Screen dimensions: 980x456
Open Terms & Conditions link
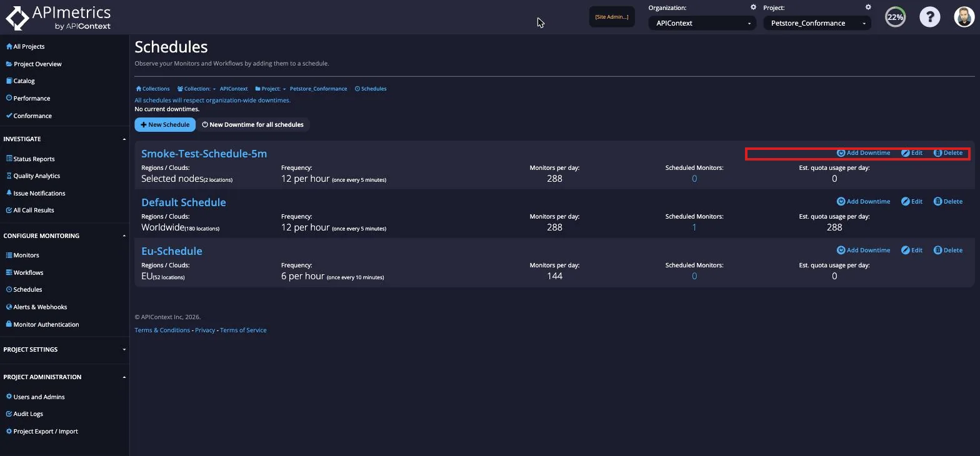click(162, 330)
